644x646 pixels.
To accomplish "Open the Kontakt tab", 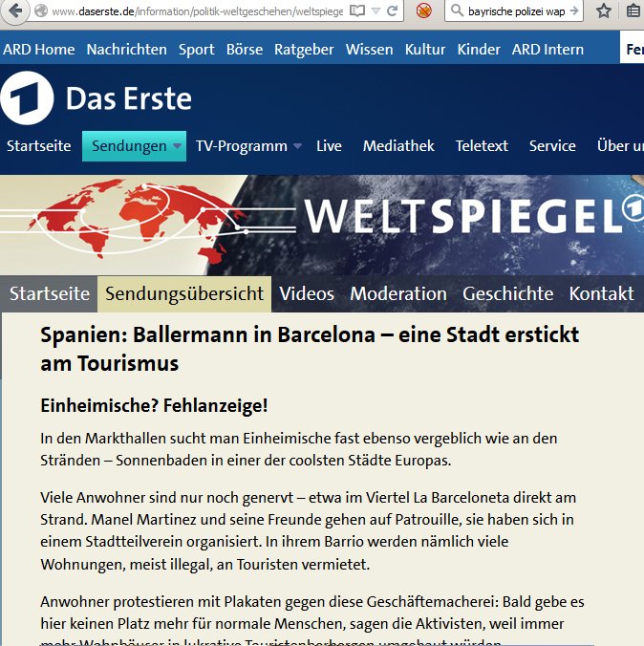I will pyautogui.click(x=601, y=293).
